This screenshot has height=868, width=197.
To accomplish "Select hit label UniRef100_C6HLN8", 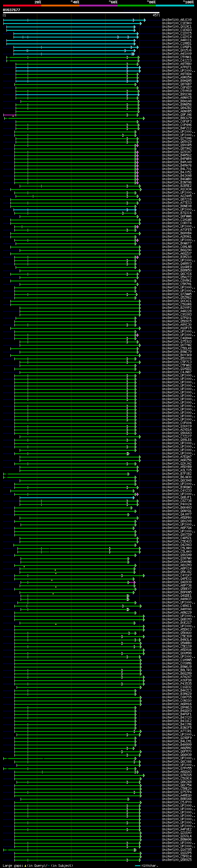I will point(177,247).
